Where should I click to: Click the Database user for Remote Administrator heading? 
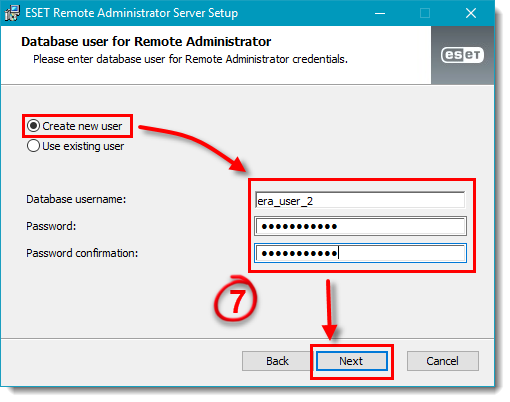pos(146,42)
